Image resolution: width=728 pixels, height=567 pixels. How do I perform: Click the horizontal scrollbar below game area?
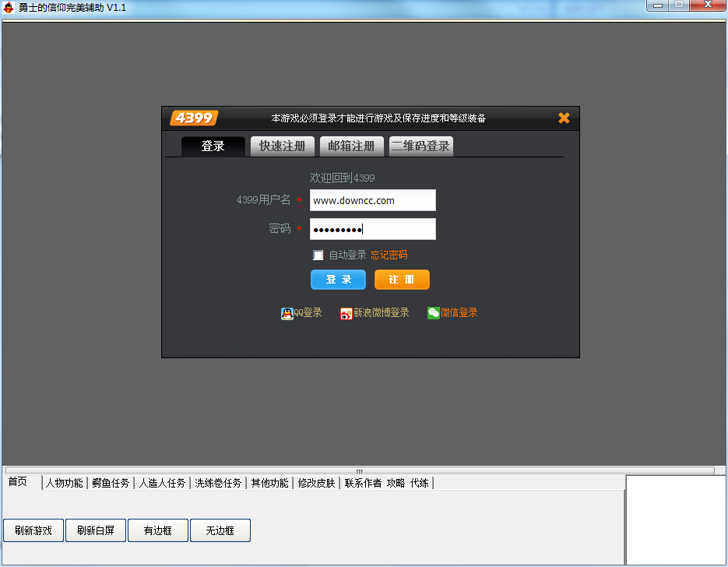[360, 471]
